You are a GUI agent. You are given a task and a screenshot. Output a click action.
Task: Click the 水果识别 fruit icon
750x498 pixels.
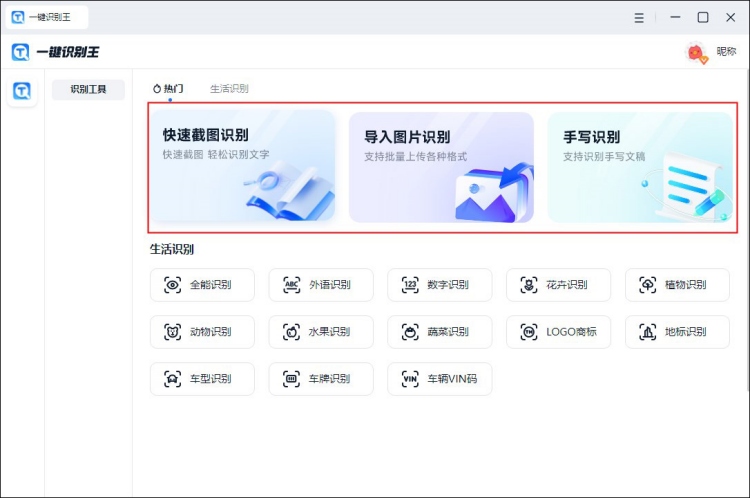(x=291, y=332)
